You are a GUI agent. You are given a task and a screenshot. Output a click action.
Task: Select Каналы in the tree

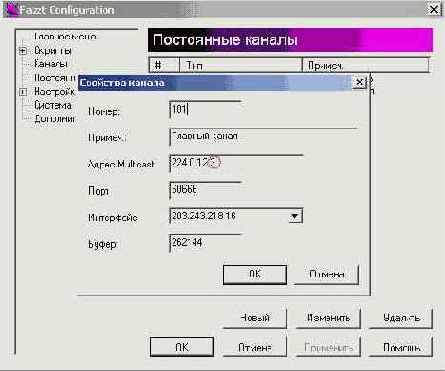[51, 64]
